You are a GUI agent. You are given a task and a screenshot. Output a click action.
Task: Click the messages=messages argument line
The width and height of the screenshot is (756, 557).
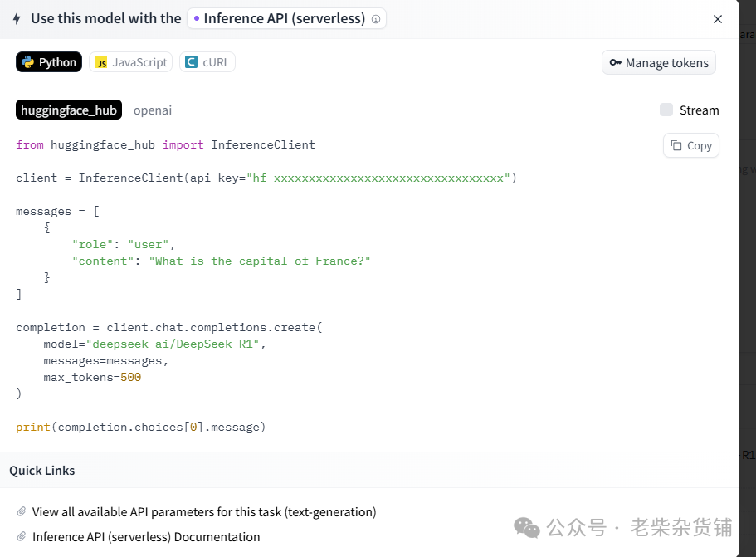(x=105, y=361)
